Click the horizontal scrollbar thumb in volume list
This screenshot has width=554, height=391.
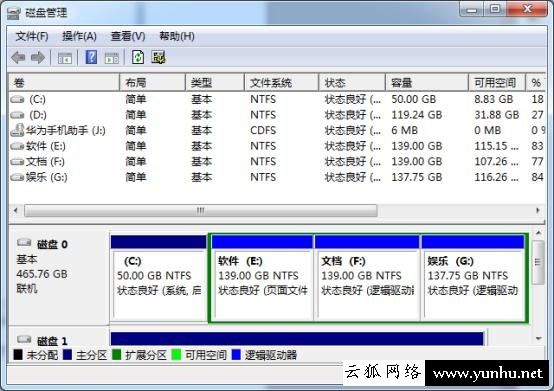(x=200, y=211)
